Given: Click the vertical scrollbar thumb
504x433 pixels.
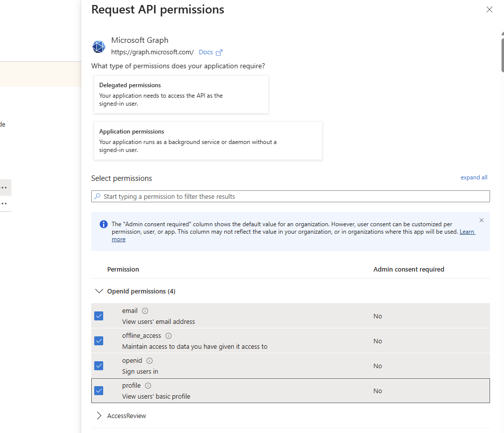Looking at the screenshot, I should click(503, 55).
